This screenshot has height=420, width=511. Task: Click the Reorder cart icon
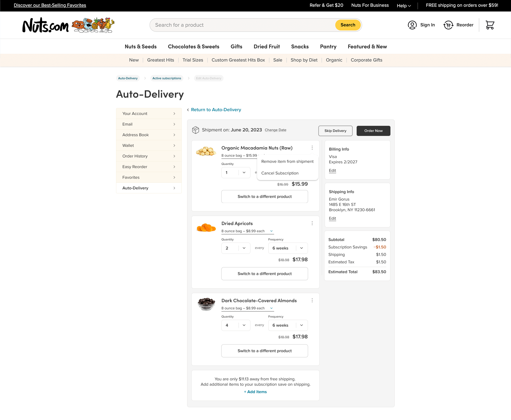(448, 25)
